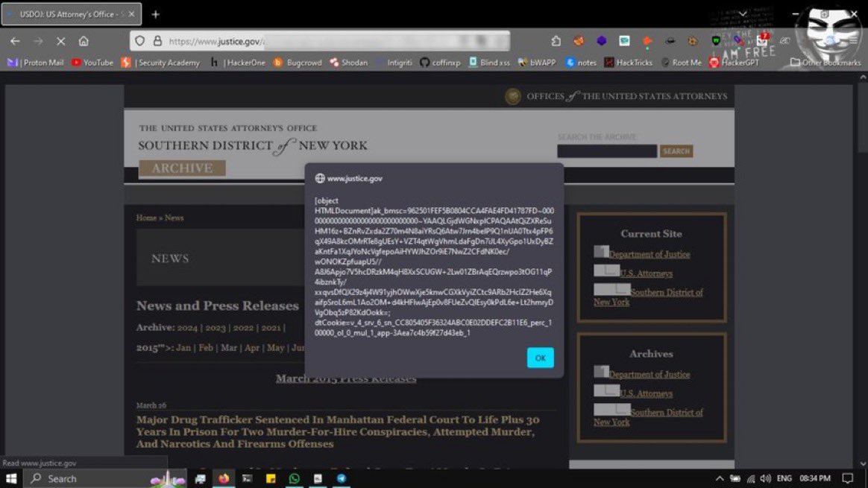The height and width of the screenshot is (488, 868).
Task: Click the forward navigation arrow
Action: click(x=37, y=41)
